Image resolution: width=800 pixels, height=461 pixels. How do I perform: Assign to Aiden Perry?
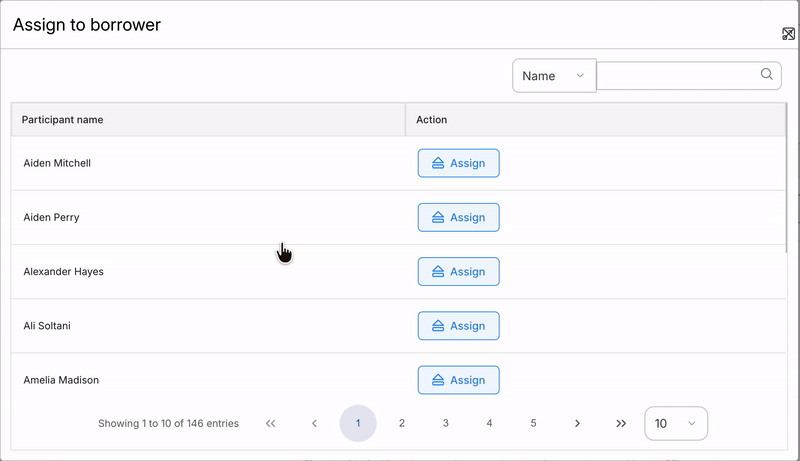click(x=458, y=217)
